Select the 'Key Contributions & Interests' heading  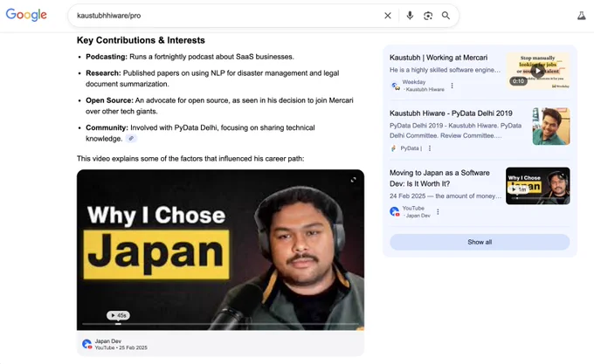point(141,40)
